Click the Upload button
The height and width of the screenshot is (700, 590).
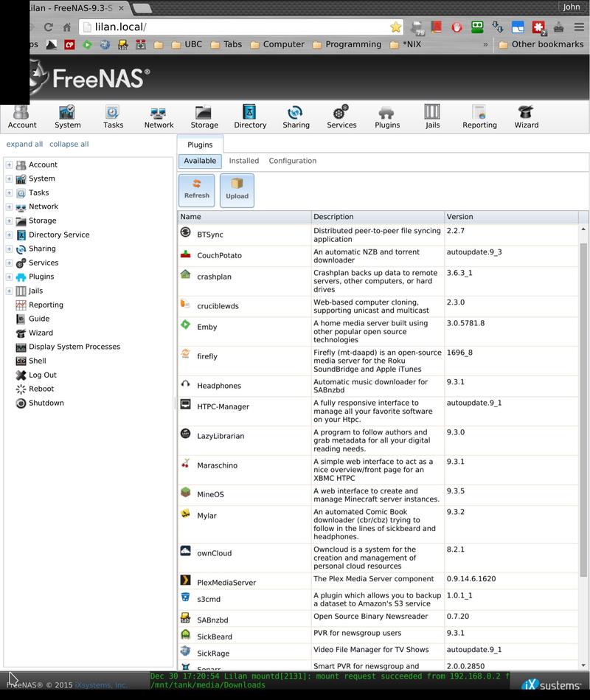pyautogui.click(x=237, y=190)
